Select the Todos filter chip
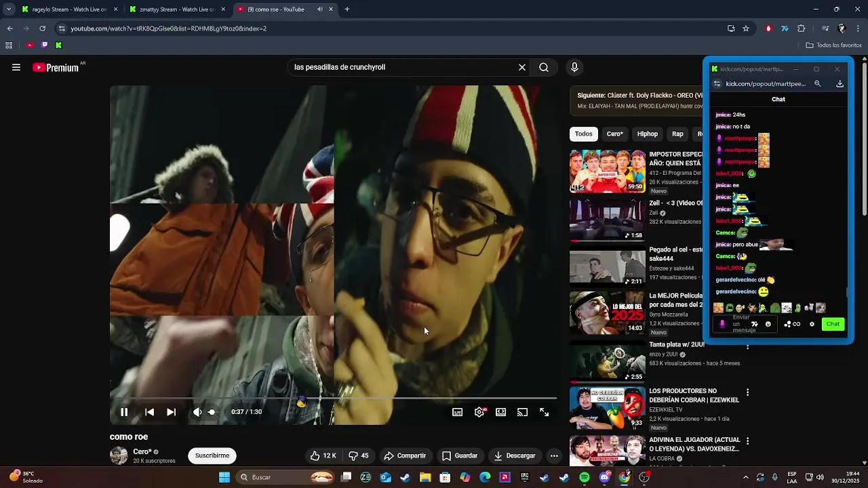Image resolution: width=868 pixels, height=488 pixels. pyautogui.click(x=584, y=134)
